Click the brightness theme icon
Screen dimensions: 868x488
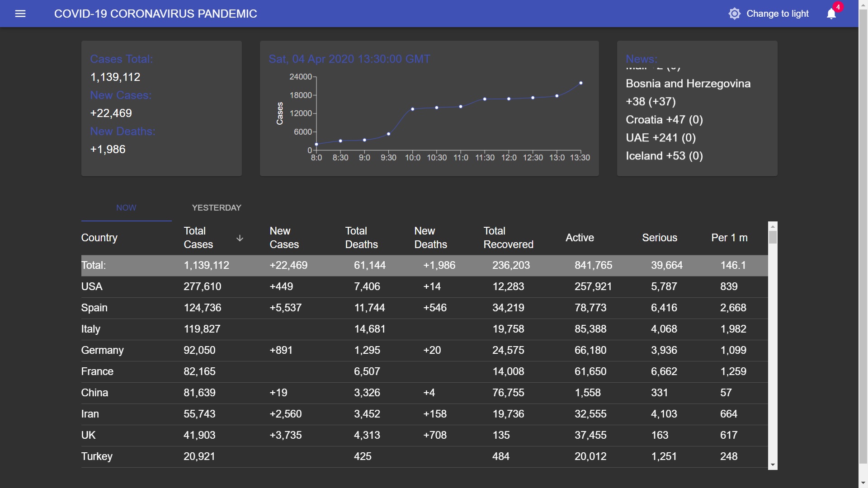[x=734, y=14]
